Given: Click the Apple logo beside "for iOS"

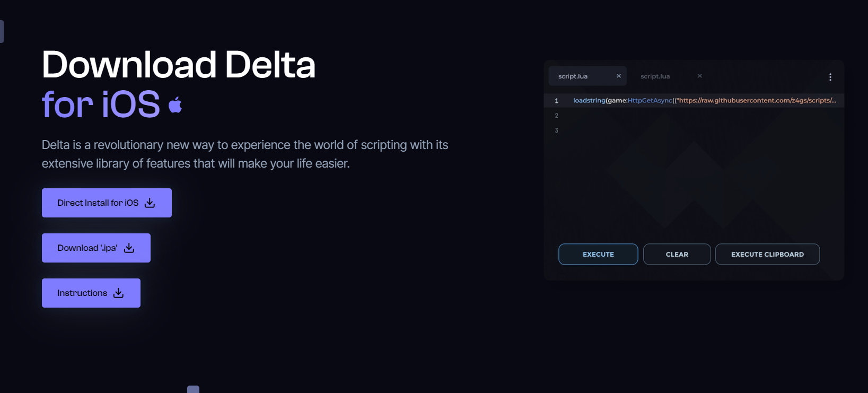Looking at the screenshot, I should click(176, 105).
